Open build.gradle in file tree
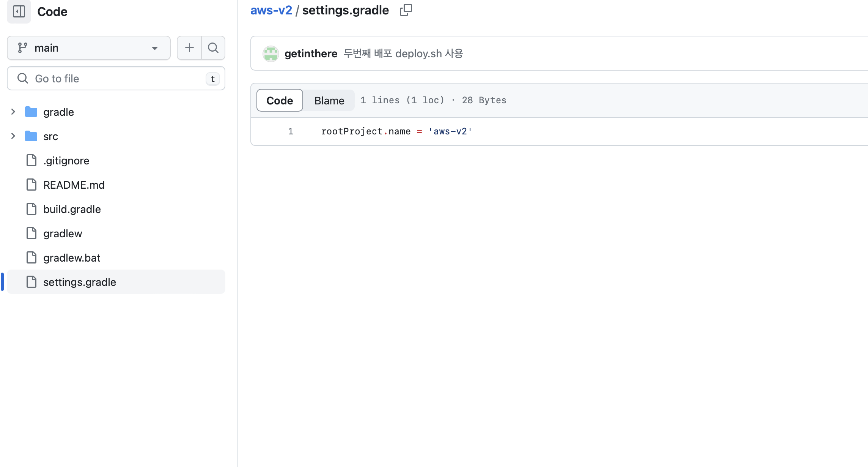 (x=72, y=209)
